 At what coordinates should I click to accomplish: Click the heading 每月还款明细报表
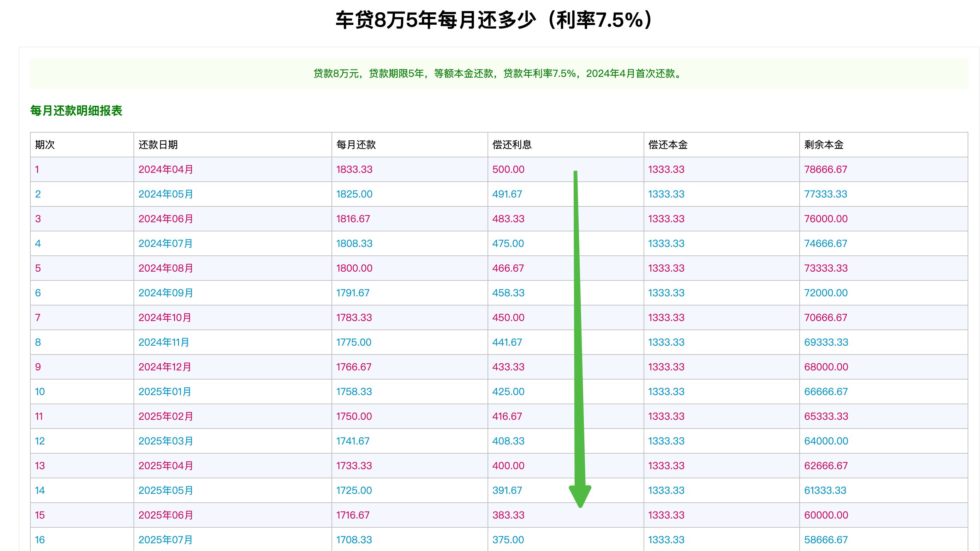point(76,111)
